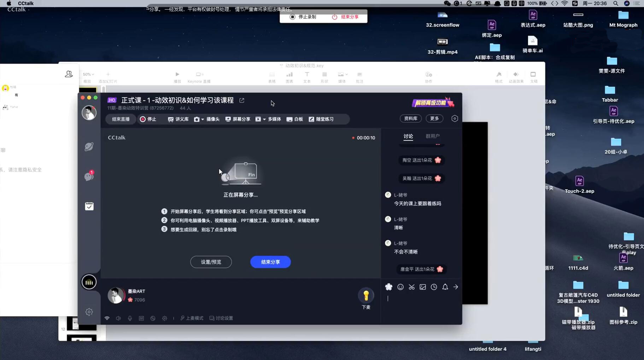Click the blue 结束分享 button
This screenshot has width=644, height=360.
click(270, 262)
